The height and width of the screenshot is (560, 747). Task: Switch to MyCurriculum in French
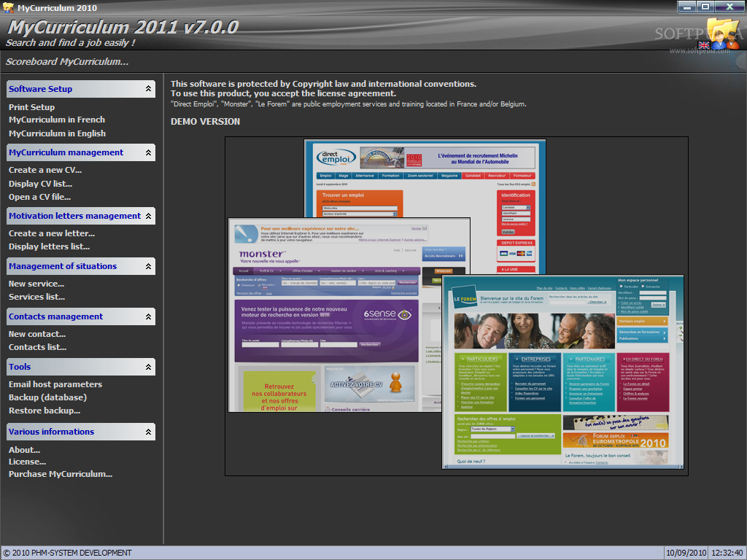tap(57, 120)
